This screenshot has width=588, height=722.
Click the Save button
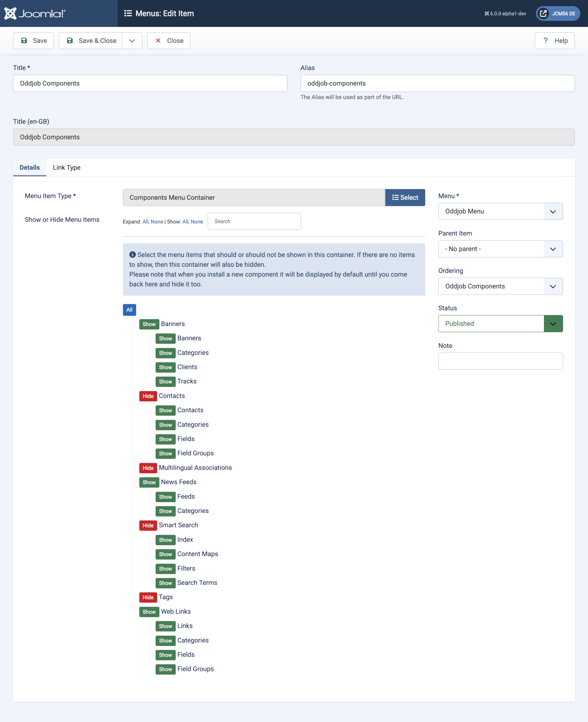(x=33, y=40)
